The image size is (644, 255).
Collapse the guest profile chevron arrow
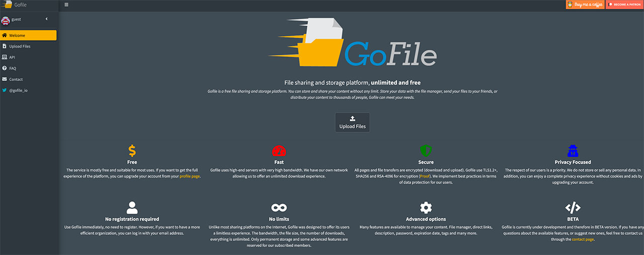tap(46, 19)
